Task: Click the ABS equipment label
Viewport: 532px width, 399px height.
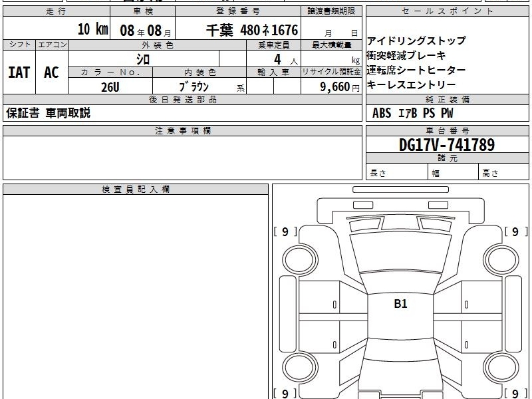Action: tap(382, 113)
